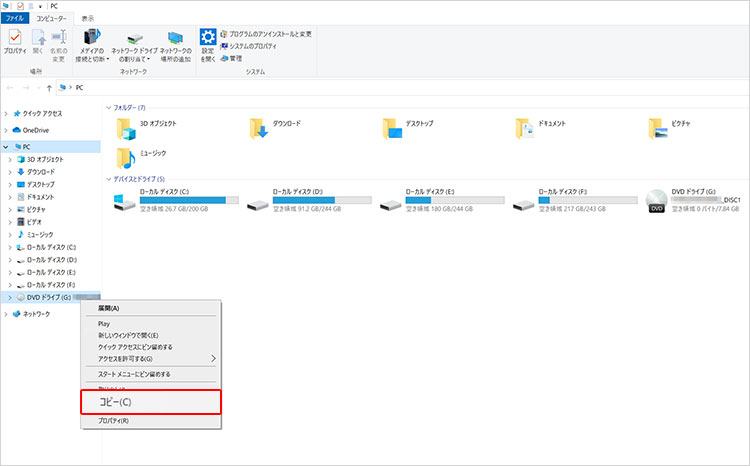Expand the Quick Access tree node
Viewport: 750px width, 466px height.
click(x=7, y=114)
